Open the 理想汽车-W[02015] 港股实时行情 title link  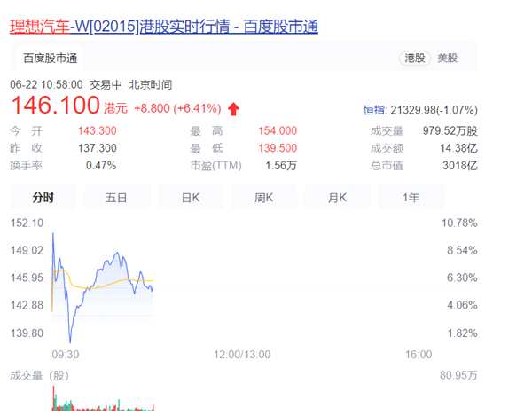click(164, 27)
